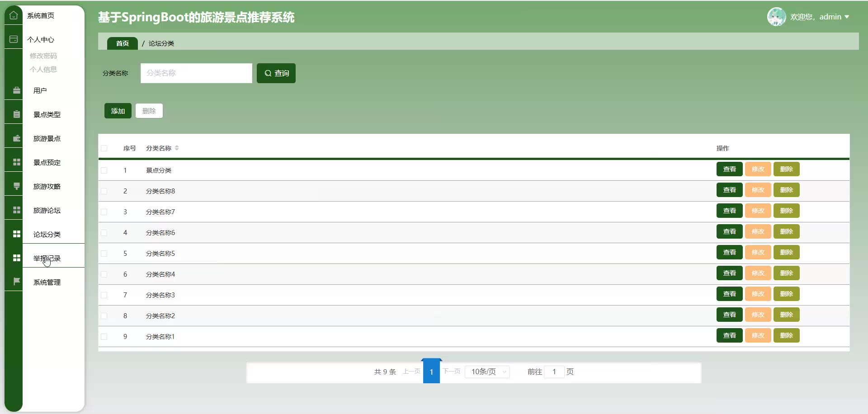Select 修改密码 submenu item
Image resolution: width=868 pixels, height=414 pixels.
point(43,56)
